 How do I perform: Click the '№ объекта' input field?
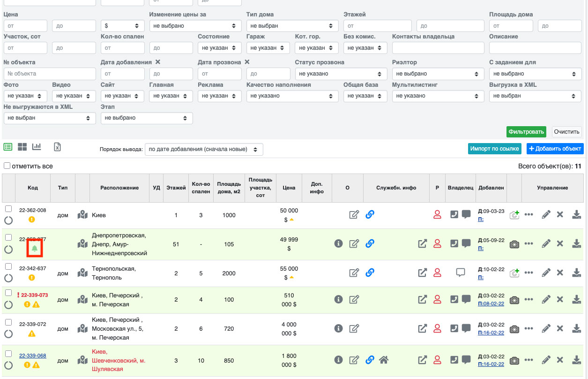click(x=49, y=74)
